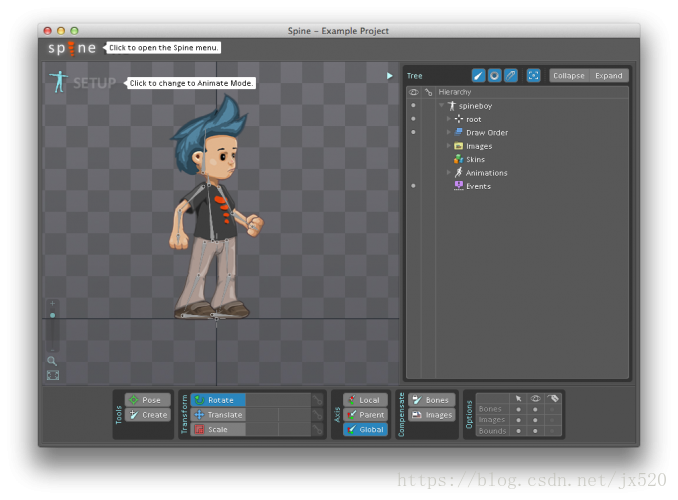Activate the Scale transform tool
The height and width of the screenshot is (500, 678).
click(x=218, y=429)
